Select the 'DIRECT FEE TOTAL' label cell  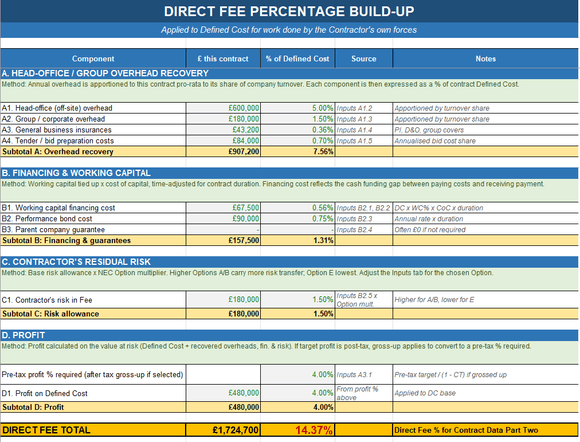[93, 430]
